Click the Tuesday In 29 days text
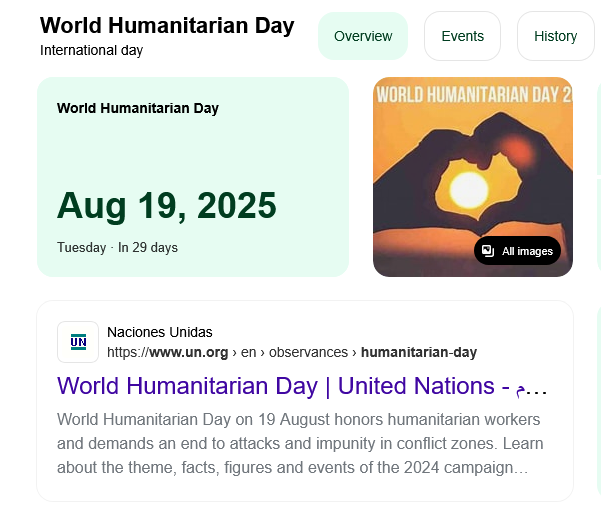This screenshot has height=508, width=601. [117, 247]
